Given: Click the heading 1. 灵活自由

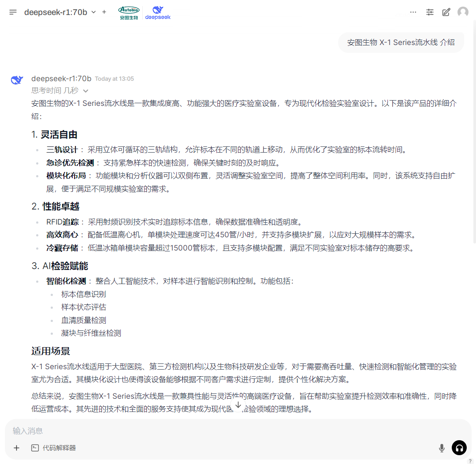Looking at the screenshot, I should click(54, 135).
